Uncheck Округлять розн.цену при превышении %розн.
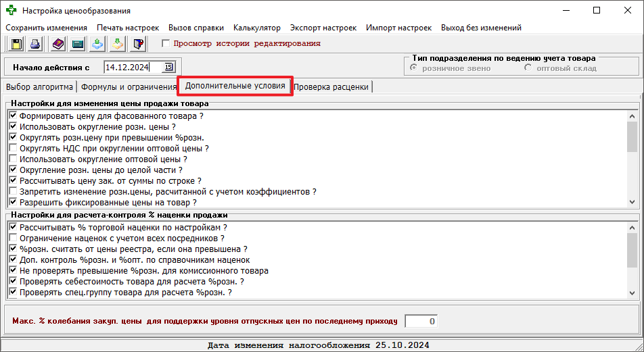Viewport: 644px width, 352px height. pyautogui.click(x=13, y=137)
